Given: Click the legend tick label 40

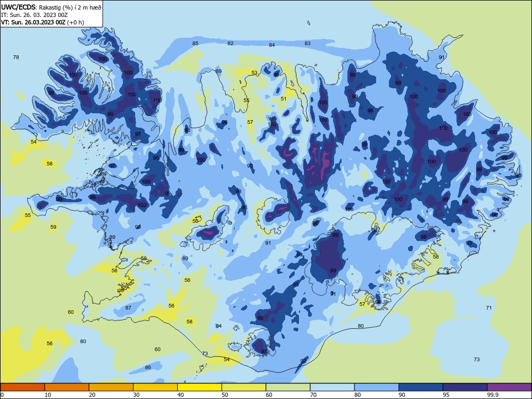Looking at the screenshot, I should (181, 395).
